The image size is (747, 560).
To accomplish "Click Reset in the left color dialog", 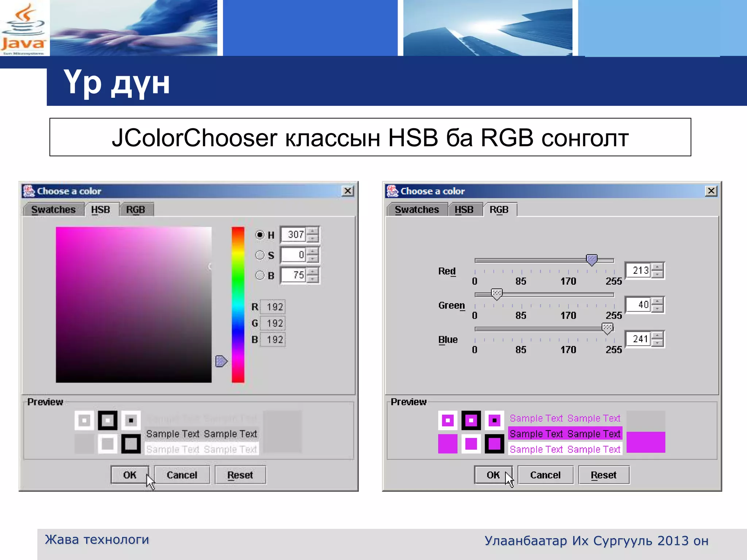I will [x=240, y=475].
